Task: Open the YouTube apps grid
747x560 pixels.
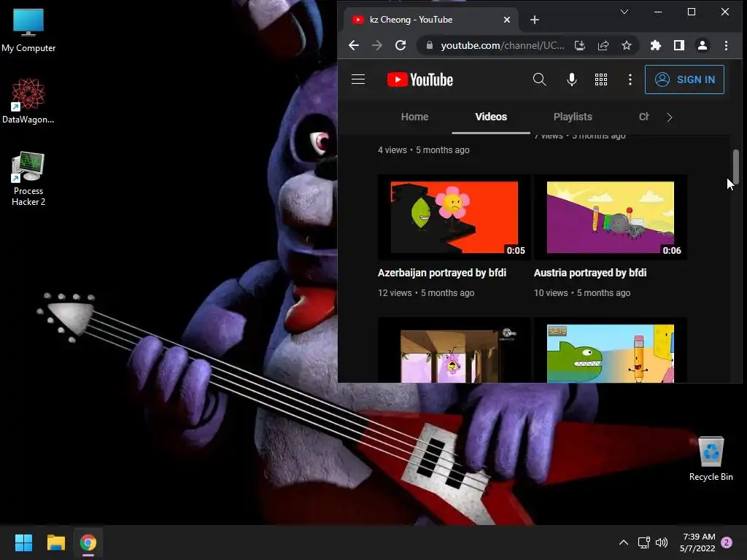Action: click(601, 79)
